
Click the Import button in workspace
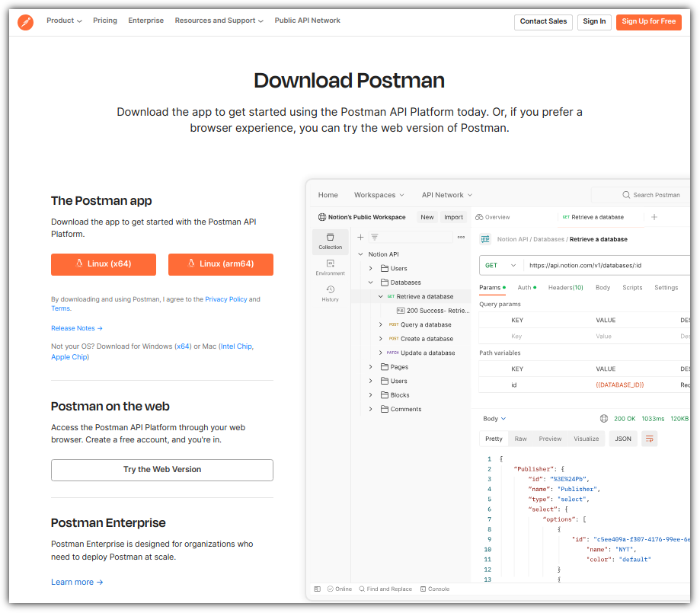(x=453, y=217)
